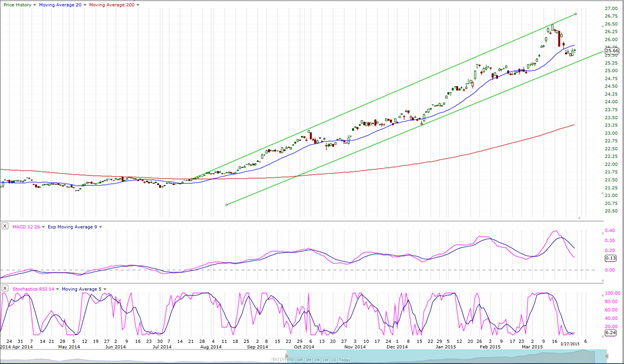The image size is (624, 364).
Task: Open the MACD 12 26 settings arrow
Action: (43, 227)
